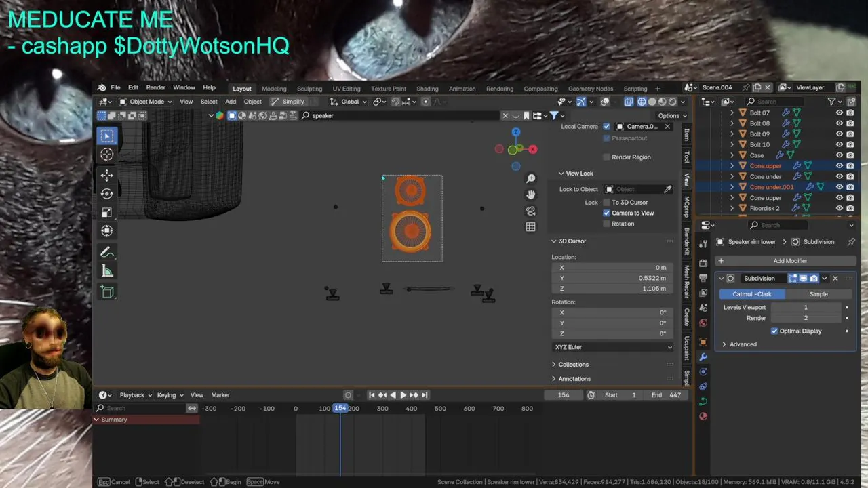Expand the Annotations panel
Screen dimensions: 868x488
pyautogui.click(x=574, y=379)
